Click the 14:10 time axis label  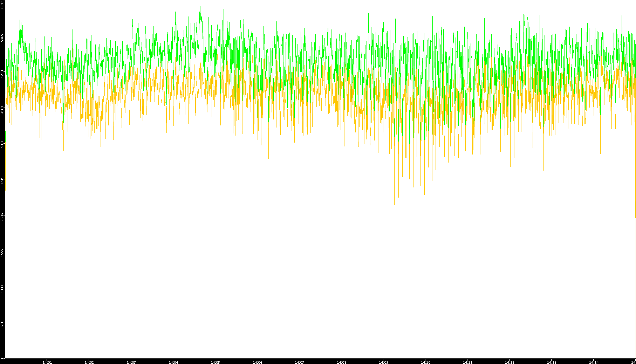point(425,362)
